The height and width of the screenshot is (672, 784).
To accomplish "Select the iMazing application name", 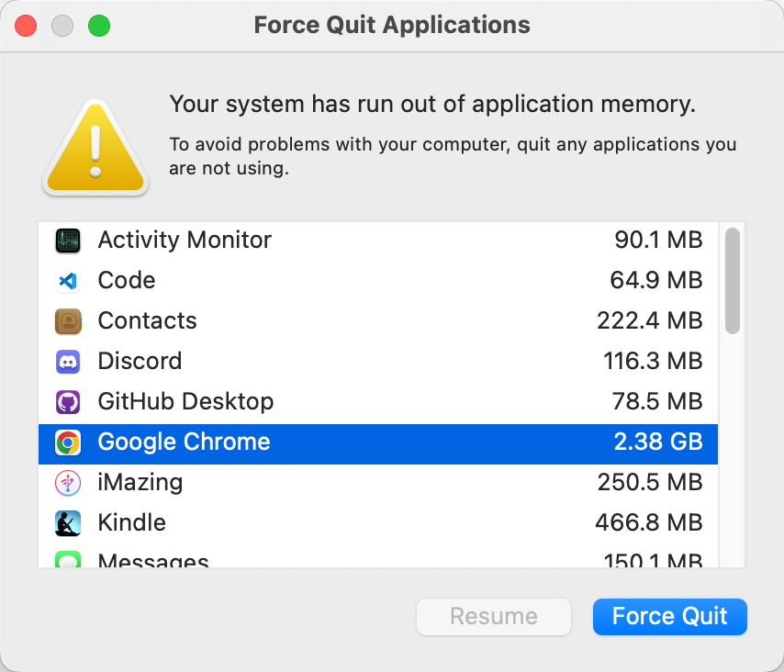I will (x=140, y=483).
